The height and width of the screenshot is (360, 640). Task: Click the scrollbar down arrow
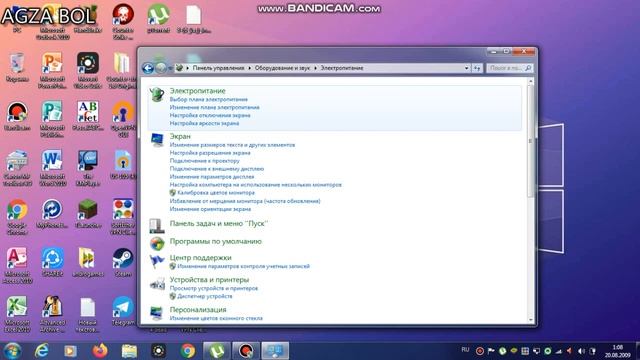[531, 320]
